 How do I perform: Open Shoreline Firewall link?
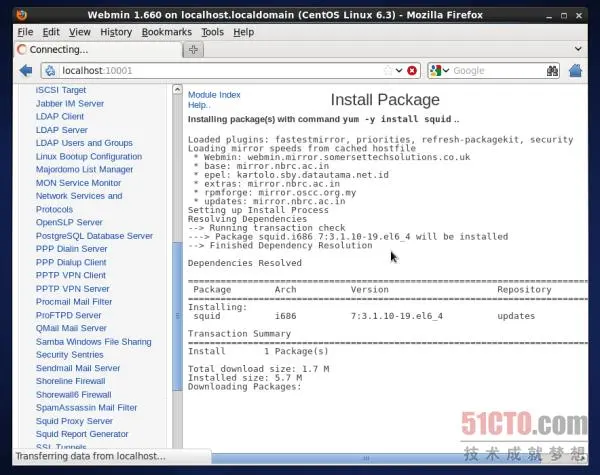pyautogui.click(x=70, y=381)
